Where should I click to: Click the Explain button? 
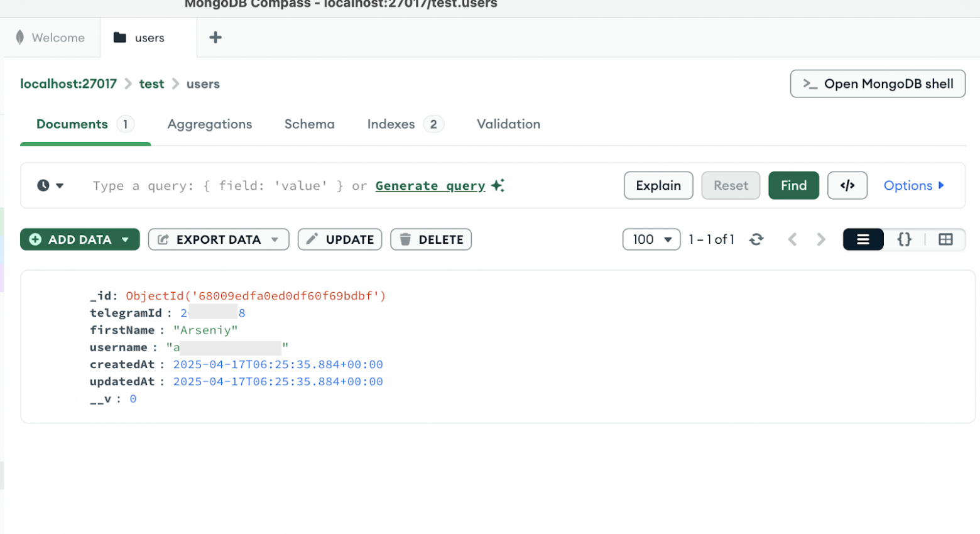pyautogui.click(x=658, y=185)
